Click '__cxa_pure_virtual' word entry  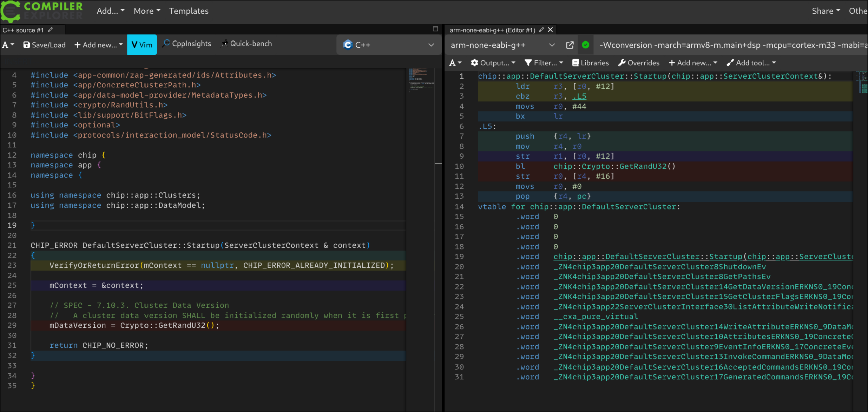click(x=596, y=317)
